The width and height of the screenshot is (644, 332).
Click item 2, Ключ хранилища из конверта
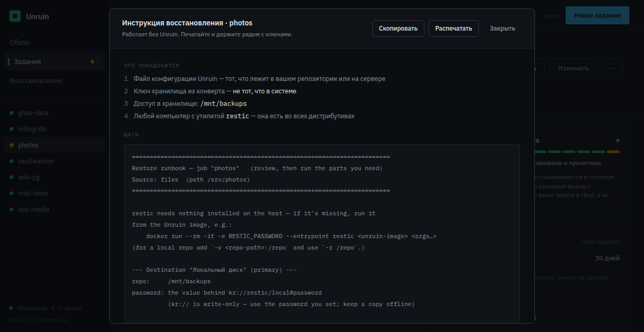point(215,91)
